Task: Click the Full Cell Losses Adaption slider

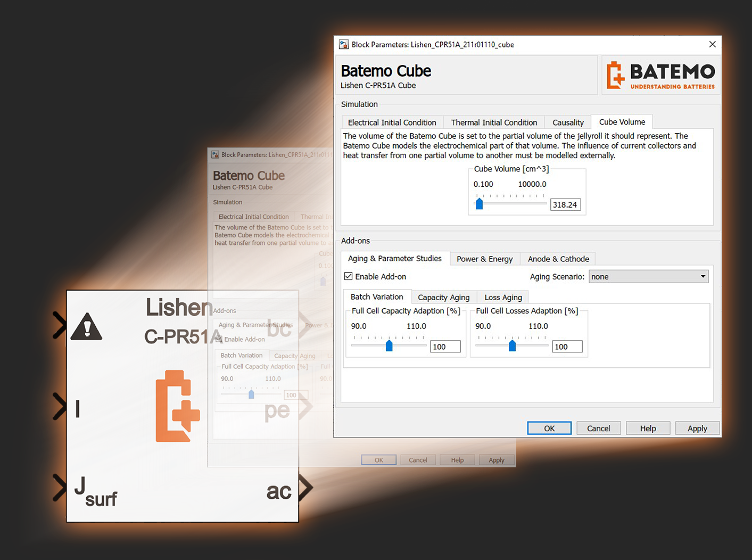Action: pos(512,346)
